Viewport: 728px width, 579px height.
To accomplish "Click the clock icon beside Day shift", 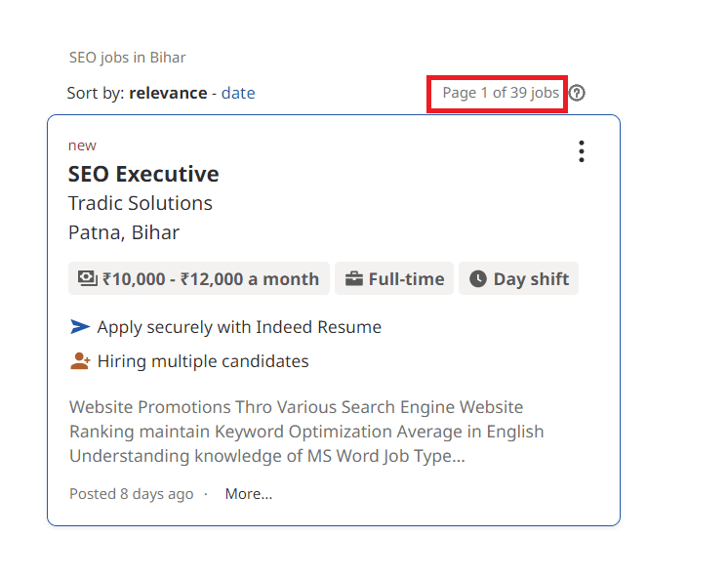I will pos(478,279).
